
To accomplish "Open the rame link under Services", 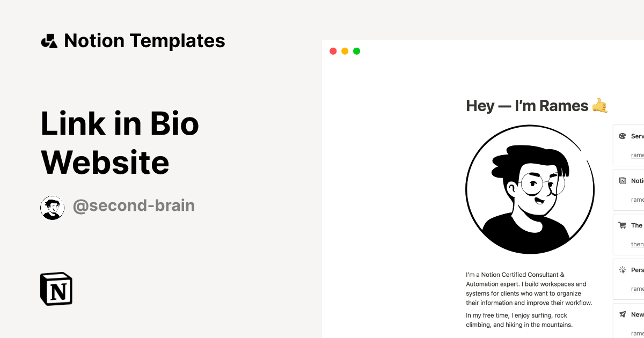I will (638, 155).
